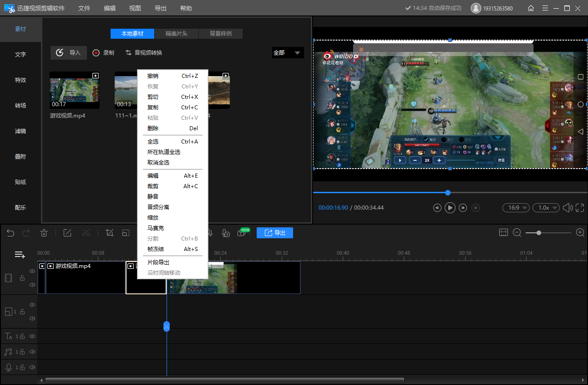Viewport: 588px width, 385px height.
Task: Click the undo arrow in timeline toolbar
Action: [10, 233]
